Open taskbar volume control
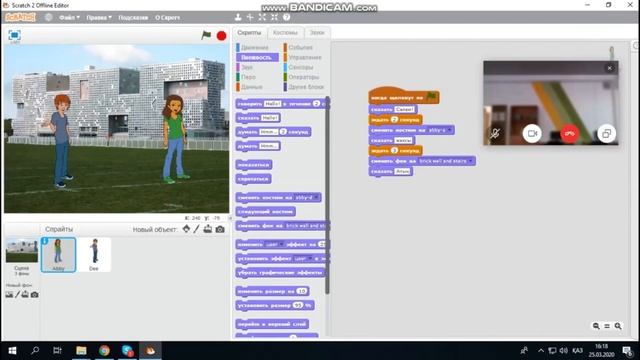Screen dimensions: 640x360 [564, 351]
